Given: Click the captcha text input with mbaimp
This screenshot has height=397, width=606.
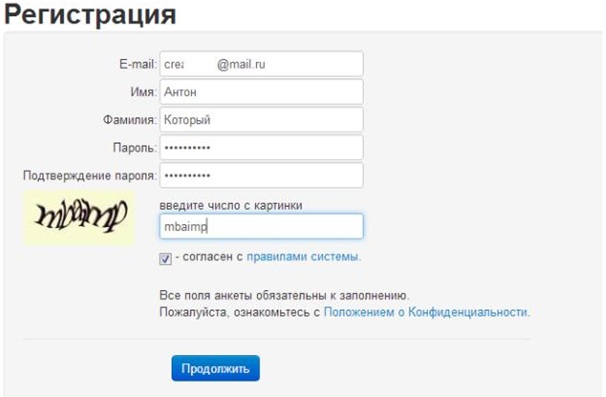Looking at the screenshot, I should click(262, 226).
